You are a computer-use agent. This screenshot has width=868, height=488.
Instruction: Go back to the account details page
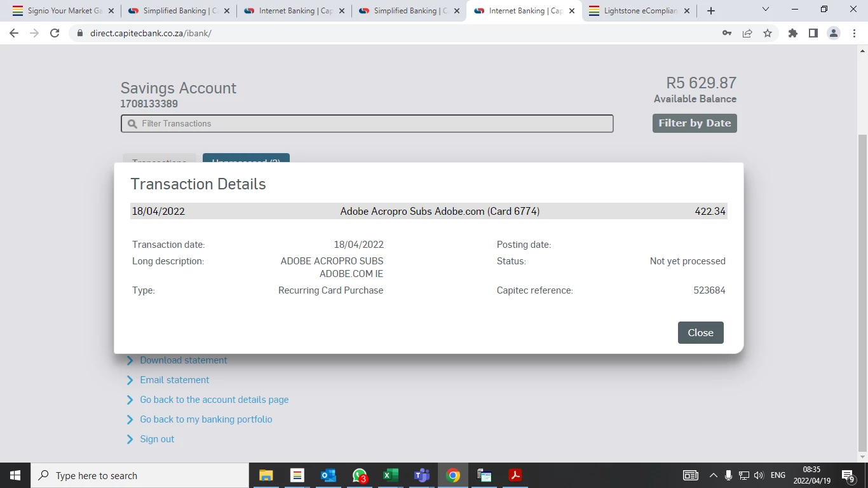214,400
